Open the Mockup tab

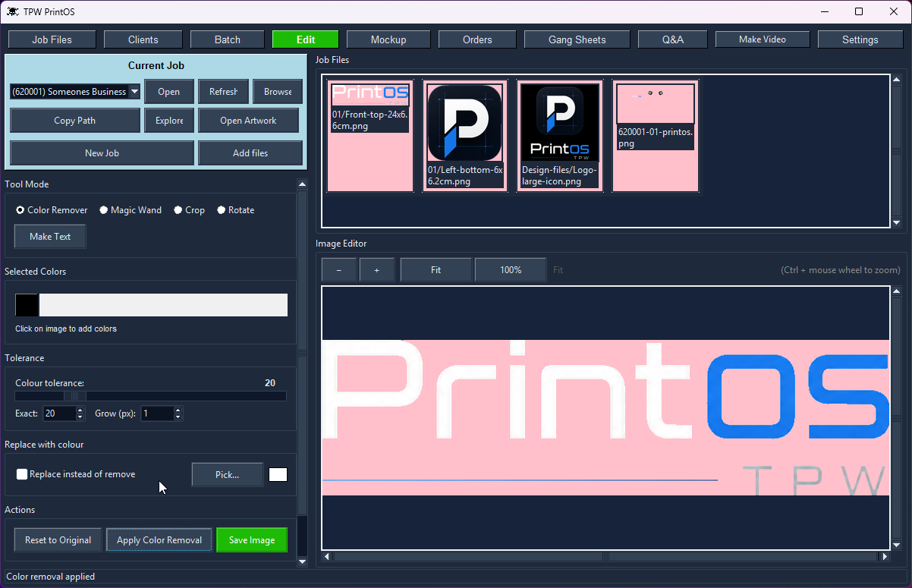point(388,39)
